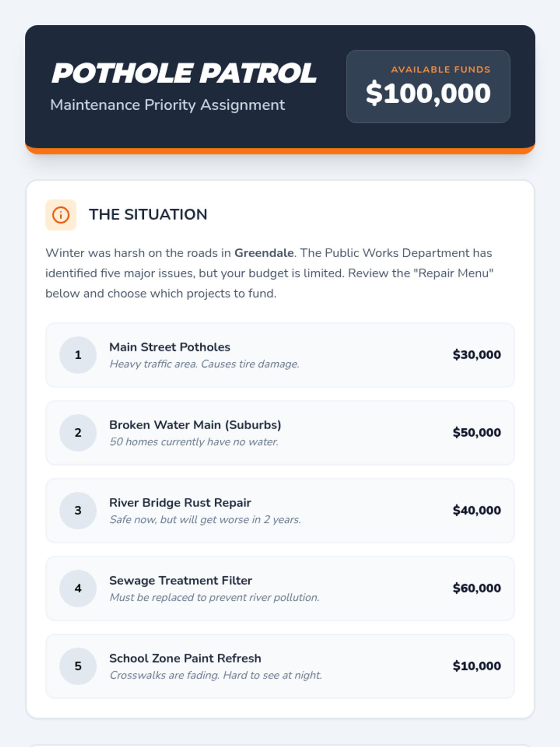Click the $30,000 price on Main Street Potholes

[476, 355]
